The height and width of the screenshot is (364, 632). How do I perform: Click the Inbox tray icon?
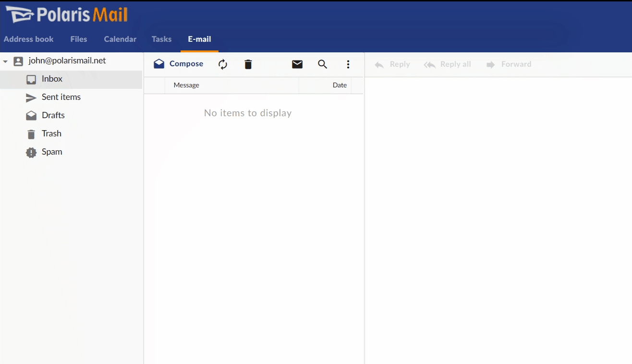31,80
